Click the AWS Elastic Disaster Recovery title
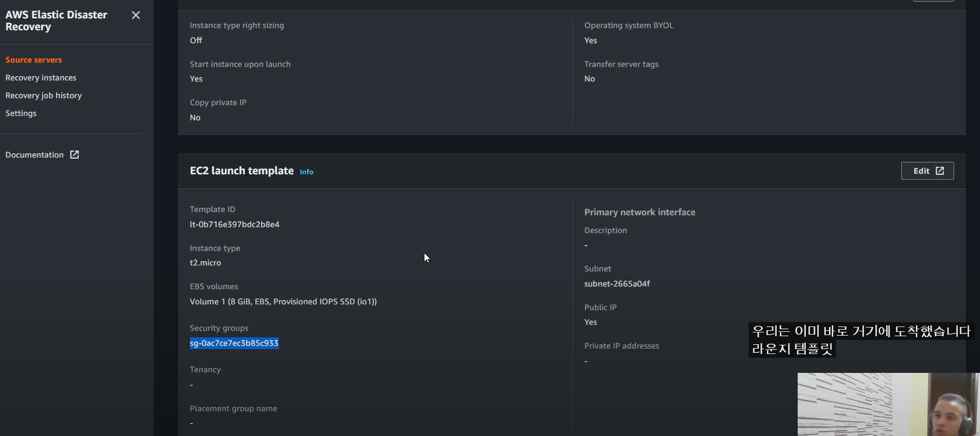Screen dimensions: 980x436 click(56, 21)
